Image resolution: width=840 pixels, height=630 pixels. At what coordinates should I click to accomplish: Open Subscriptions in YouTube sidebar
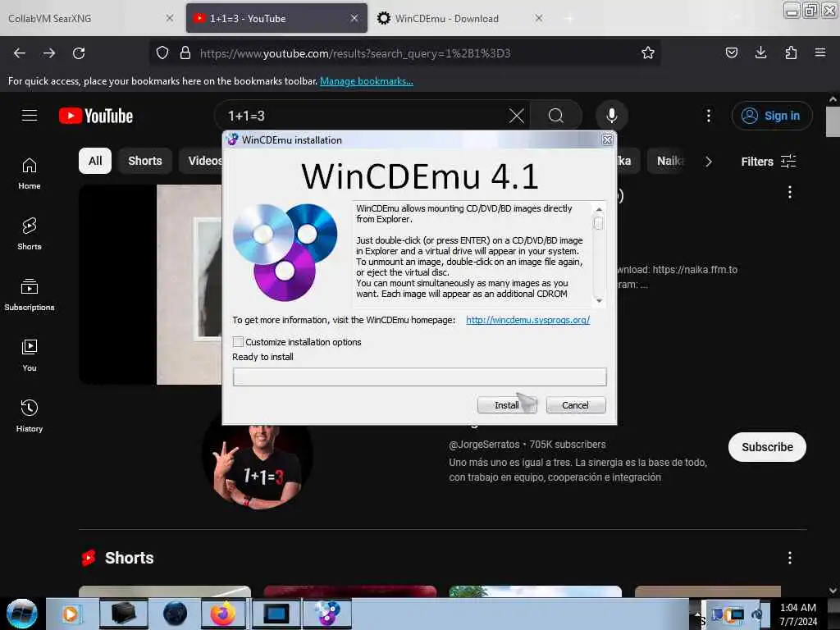(30, 295)
